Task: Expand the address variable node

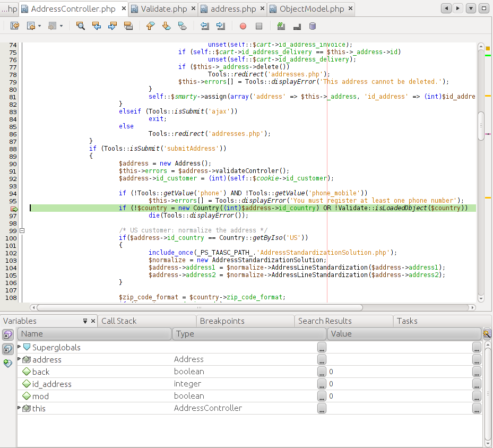Action: coord(20,359)
